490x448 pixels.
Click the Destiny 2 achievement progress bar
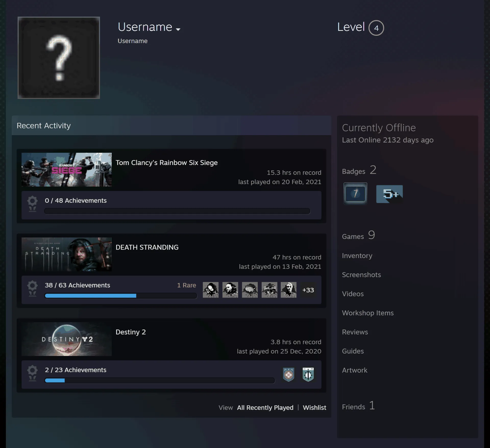tap(160, 380)
